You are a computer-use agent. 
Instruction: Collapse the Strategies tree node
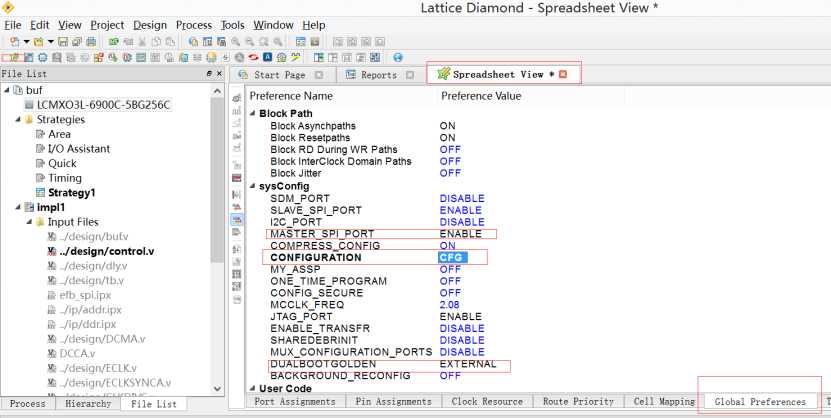18,119
